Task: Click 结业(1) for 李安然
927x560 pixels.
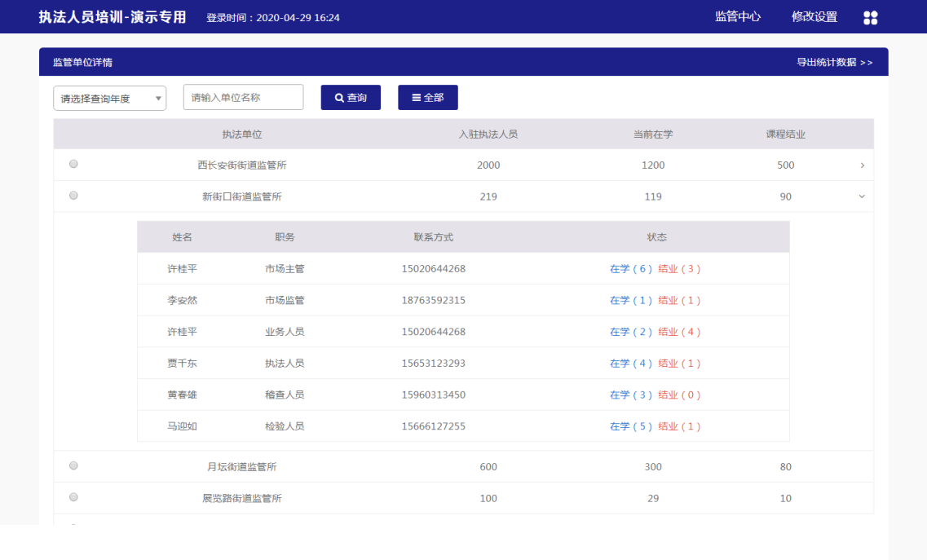Action: [679, 301]
